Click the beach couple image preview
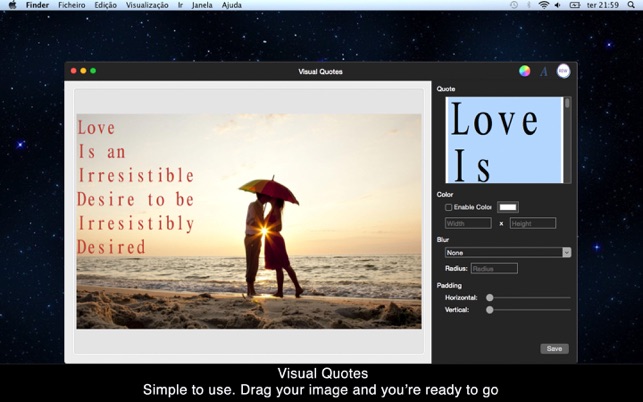Viewport: 643px width, 402px height. click(249, 222)
